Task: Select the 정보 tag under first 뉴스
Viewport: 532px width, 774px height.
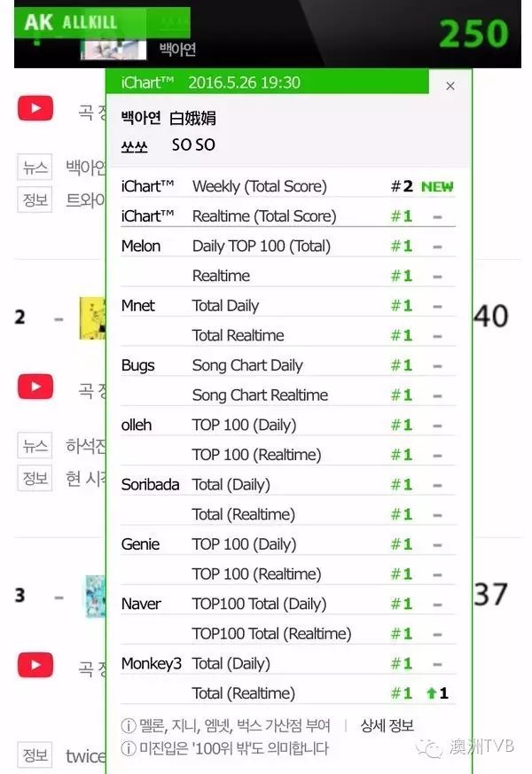Action: point(35,199)
